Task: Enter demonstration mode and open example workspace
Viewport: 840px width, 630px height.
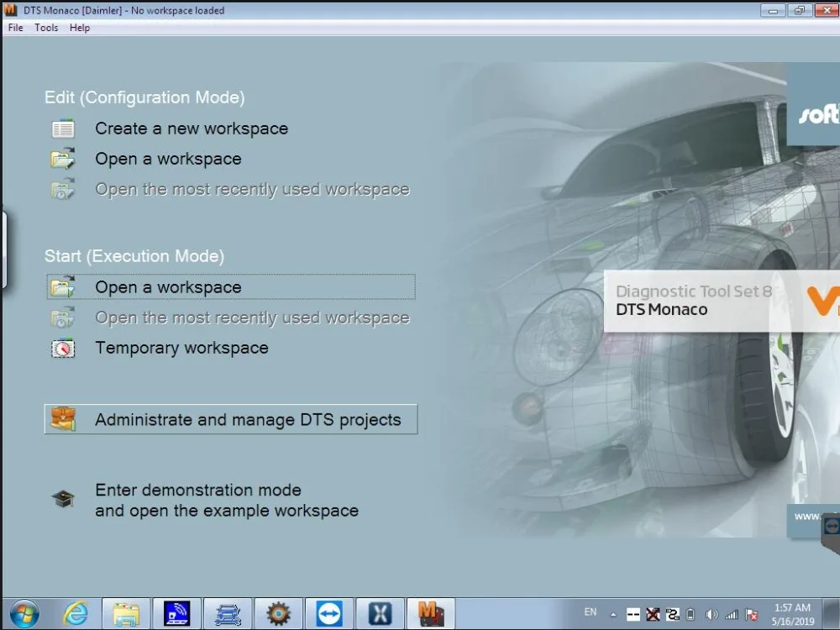Action: tap(227, 500)
